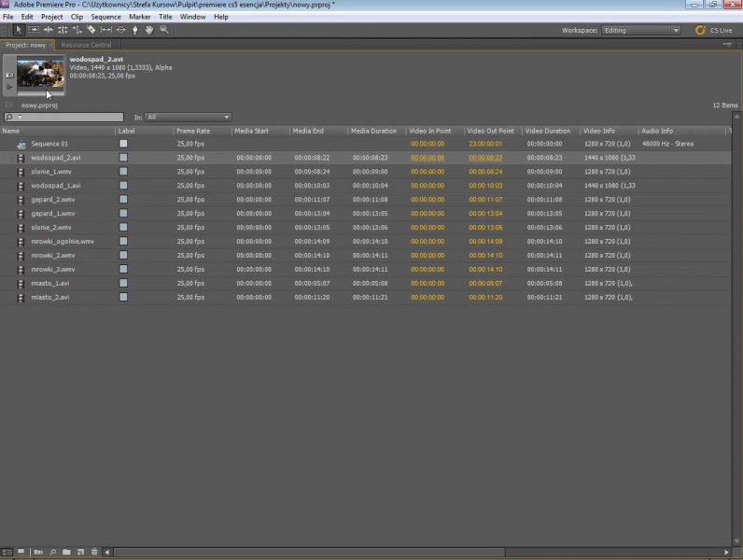Toggle the label box for gepard_2.wmv
Screen dimensions: 743x560
pos(123,200)
